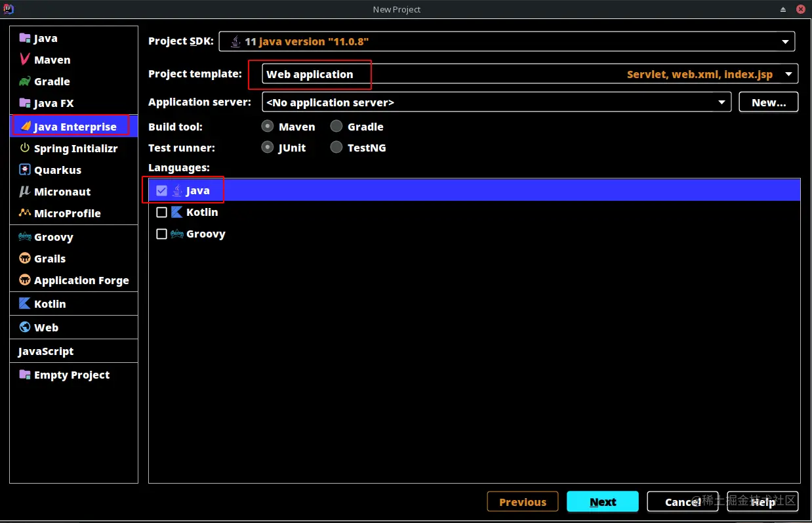This screenshot has height=523, width=812.
Task: Click the Micronaut mu icon
Action: coord(25,192)
